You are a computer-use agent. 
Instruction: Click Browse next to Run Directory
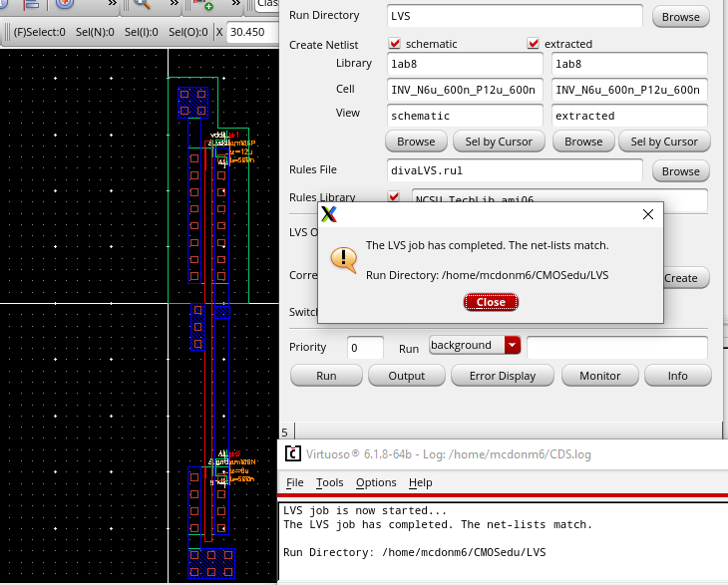(x=680, y=17)
